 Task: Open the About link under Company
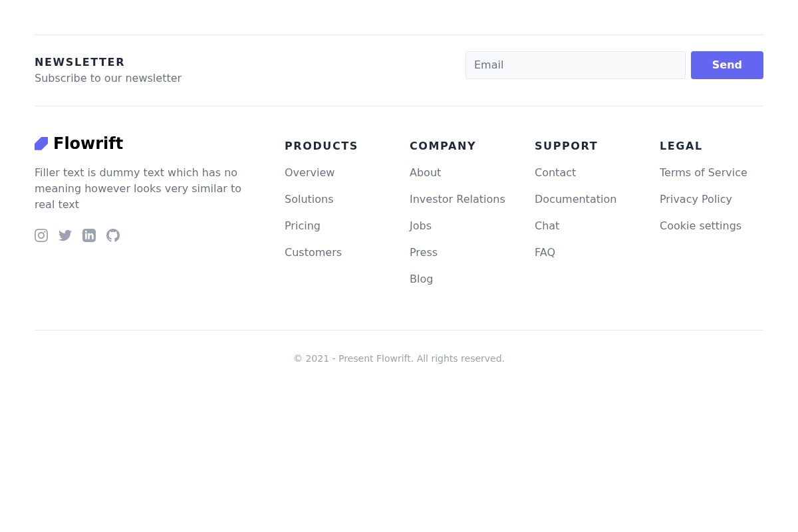[x=425, y=172]
